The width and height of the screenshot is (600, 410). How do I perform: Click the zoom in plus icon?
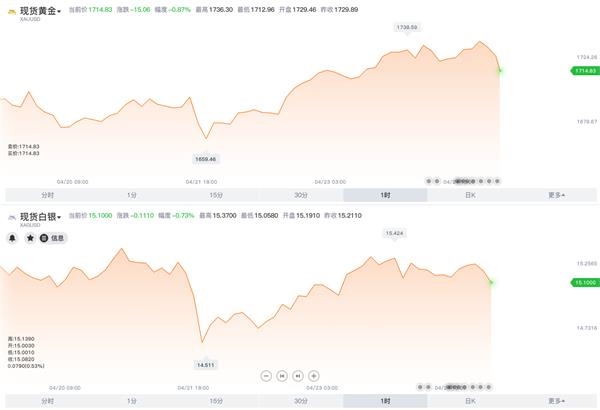pyautogui.click(x=313, y=376)
